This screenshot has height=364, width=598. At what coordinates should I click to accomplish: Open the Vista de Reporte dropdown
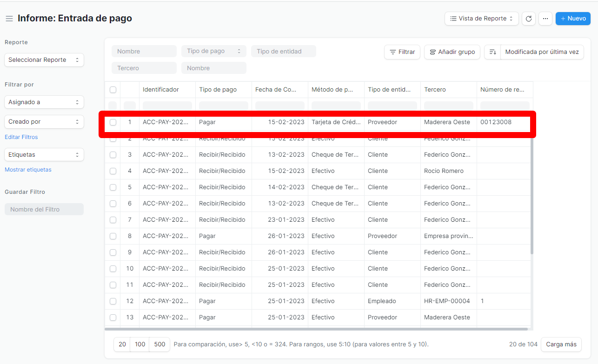coord(482,19)
